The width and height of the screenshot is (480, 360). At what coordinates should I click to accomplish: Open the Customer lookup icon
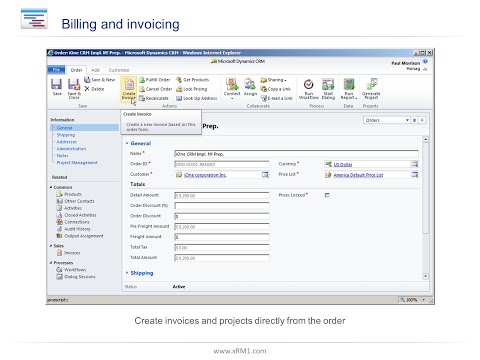coord(265,175)
